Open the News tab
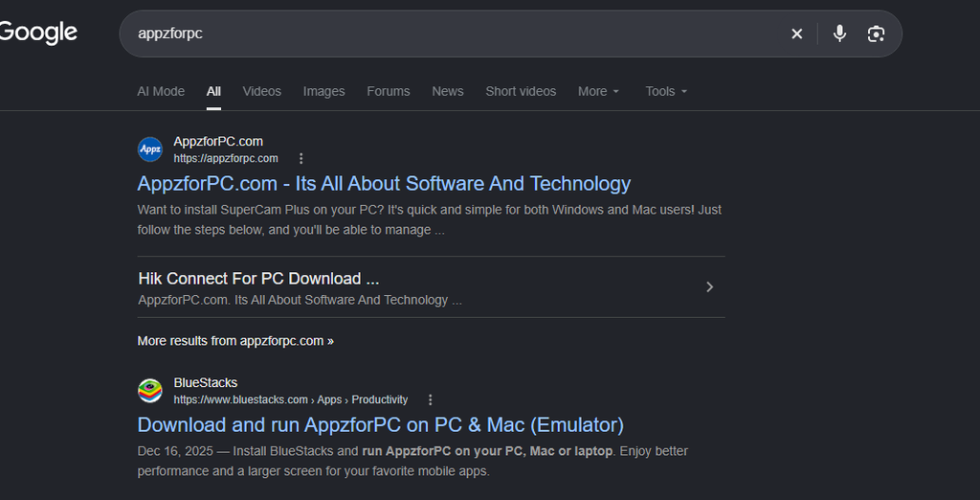Viewport: 980px width, 500px height. pos(448,91)
